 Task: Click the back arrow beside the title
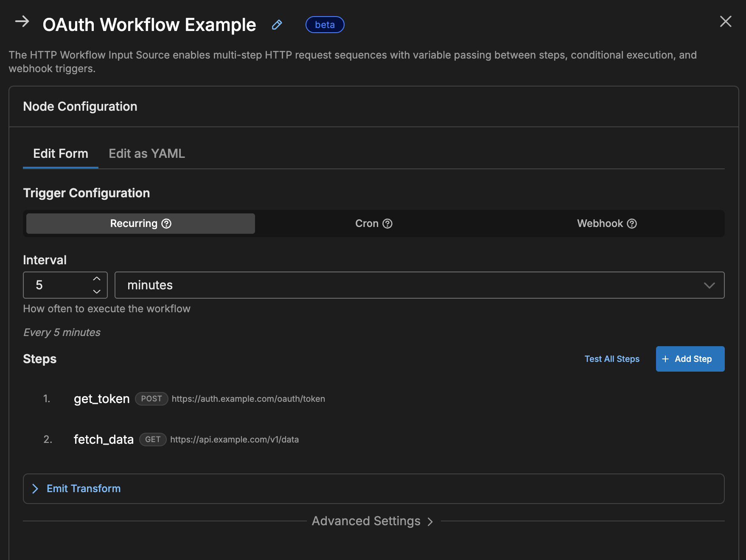click(x=22, y=22)
